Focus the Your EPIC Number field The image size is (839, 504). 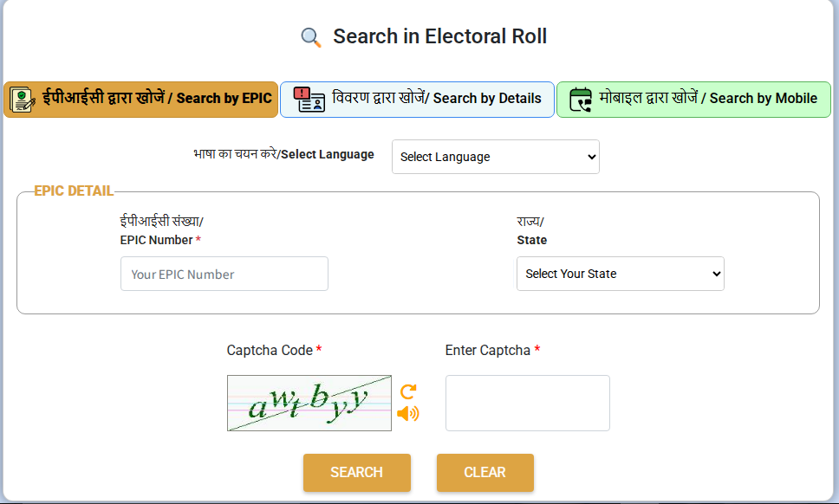click(x=224, y=274)
